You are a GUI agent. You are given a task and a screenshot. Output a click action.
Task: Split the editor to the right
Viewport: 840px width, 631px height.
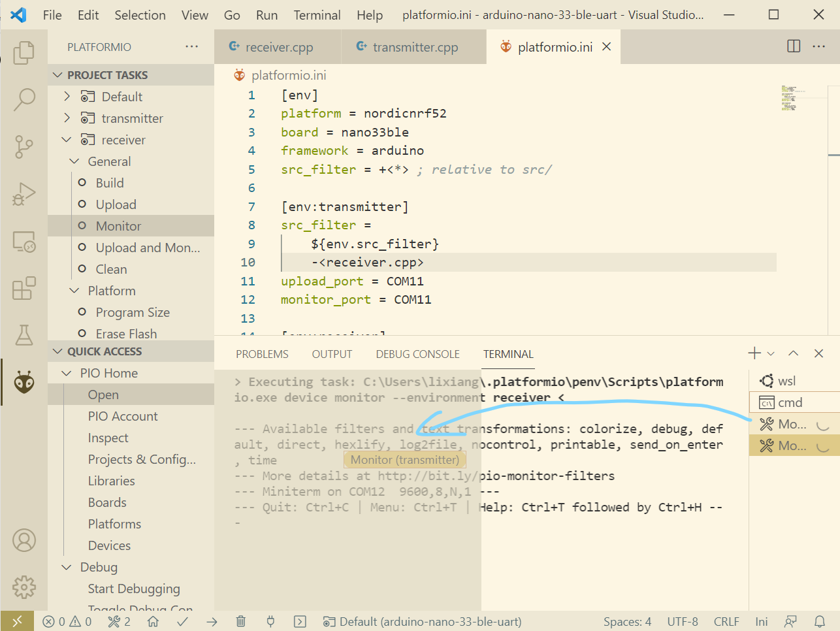(794, 46)
